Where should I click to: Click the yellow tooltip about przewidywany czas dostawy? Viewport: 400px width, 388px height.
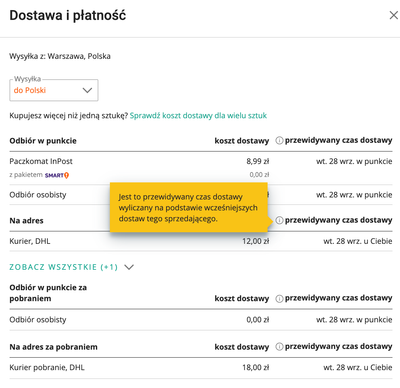click(189, 207)
